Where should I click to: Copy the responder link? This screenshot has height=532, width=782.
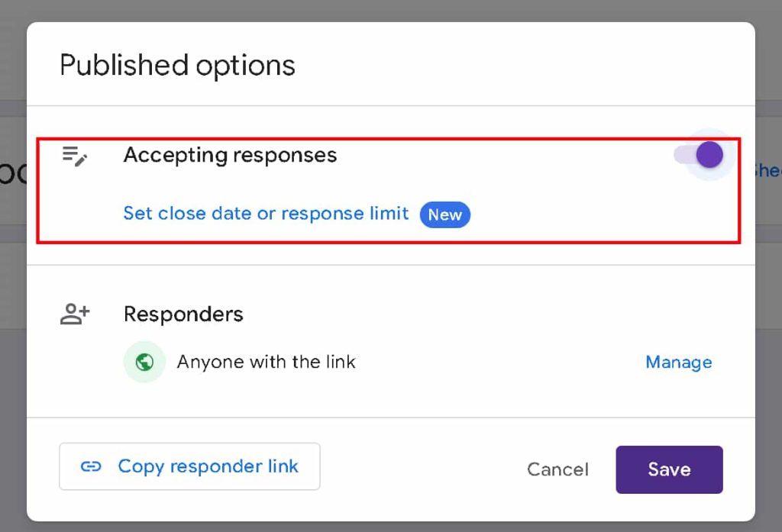click(x=189, y=466)
